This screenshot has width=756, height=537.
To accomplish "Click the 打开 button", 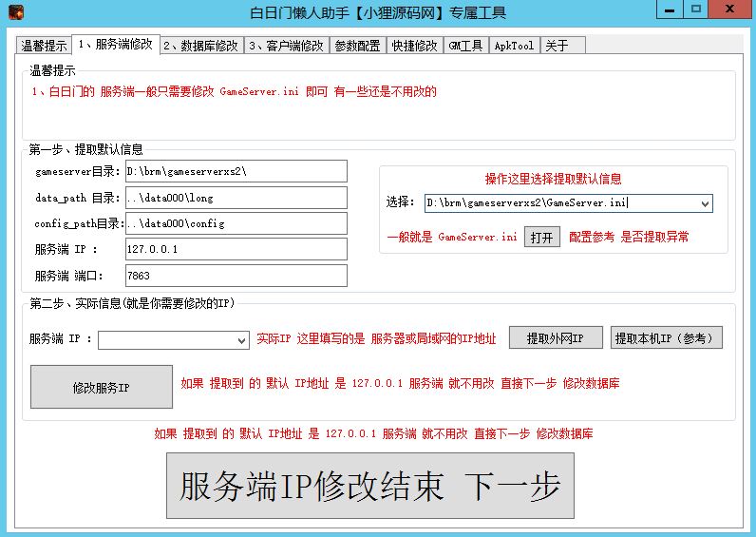I will click(541, 237).
